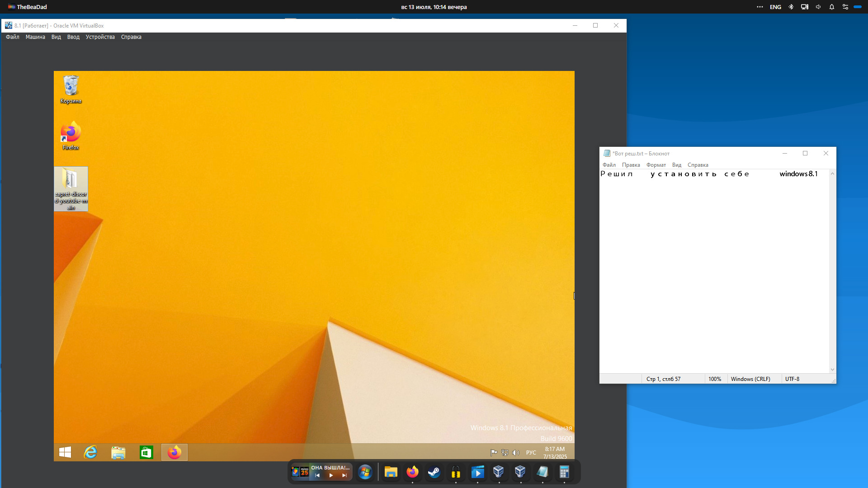Viewport: 868px width, 488px height.
Task: Open Internet Explorer in guest taskbar
Action: tap(91, 452)
